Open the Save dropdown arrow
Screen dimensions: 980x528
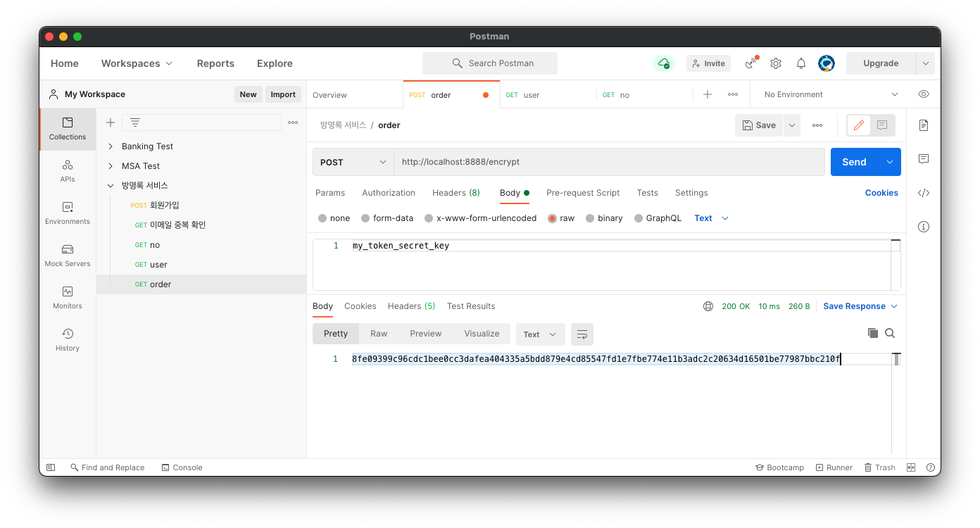[792, 125]
